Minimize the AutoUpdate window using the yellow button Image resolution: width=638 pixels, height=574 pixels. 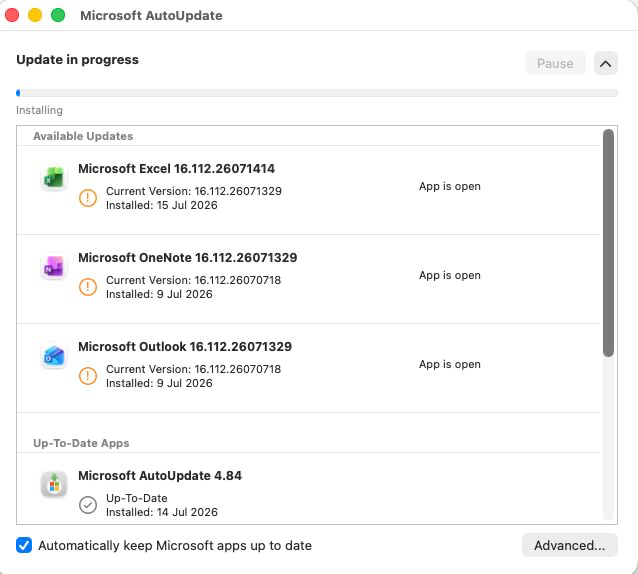click(35, 15)
